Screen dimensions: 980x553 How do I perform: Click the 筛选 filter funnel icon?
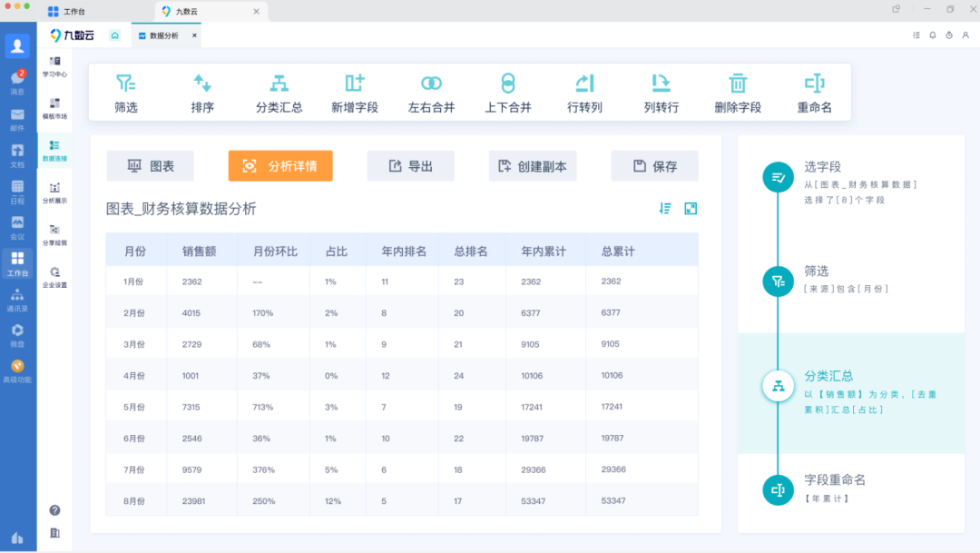pos(126,84)
